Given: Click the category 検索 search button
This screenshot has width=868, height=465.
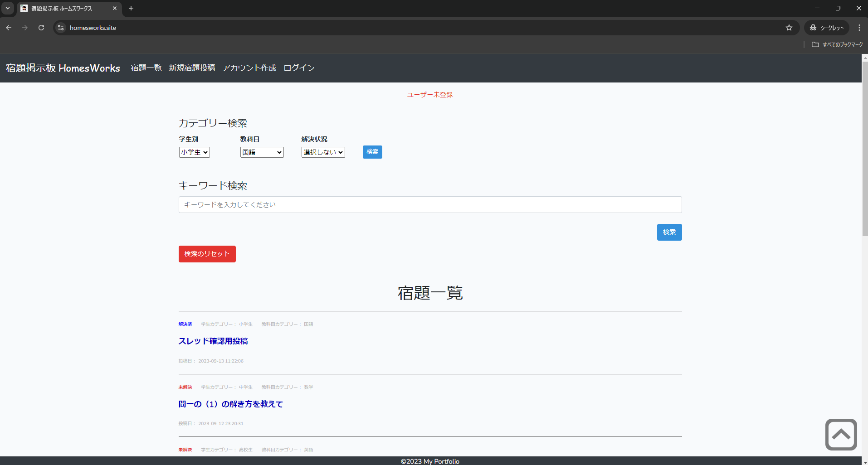Looking at the screenshot, I should coord(372,152).
